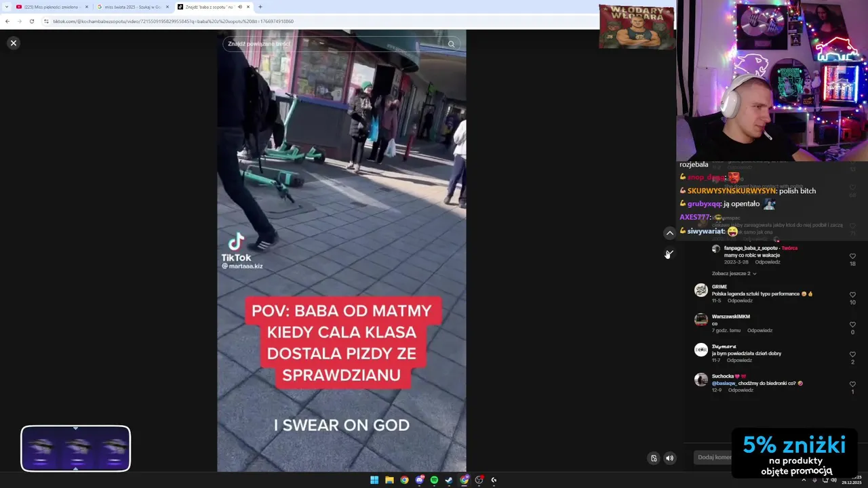This screenshot has height=488, width=868.
Task: Open WarszawskiMKM's profile avatar
Action: coord(701,320)
